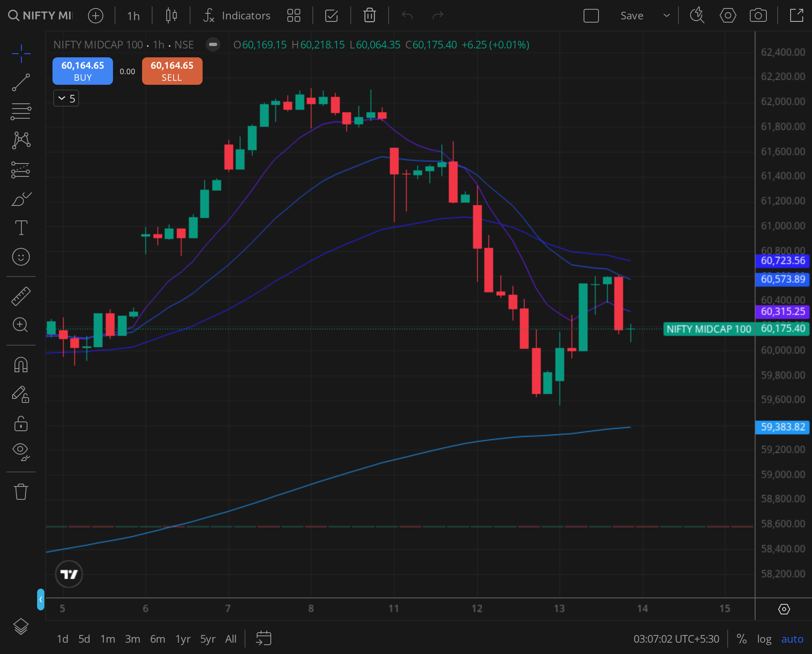Redo the last chart action
The height and width of the screenshot is (654, 812).
tap(438, 16)
